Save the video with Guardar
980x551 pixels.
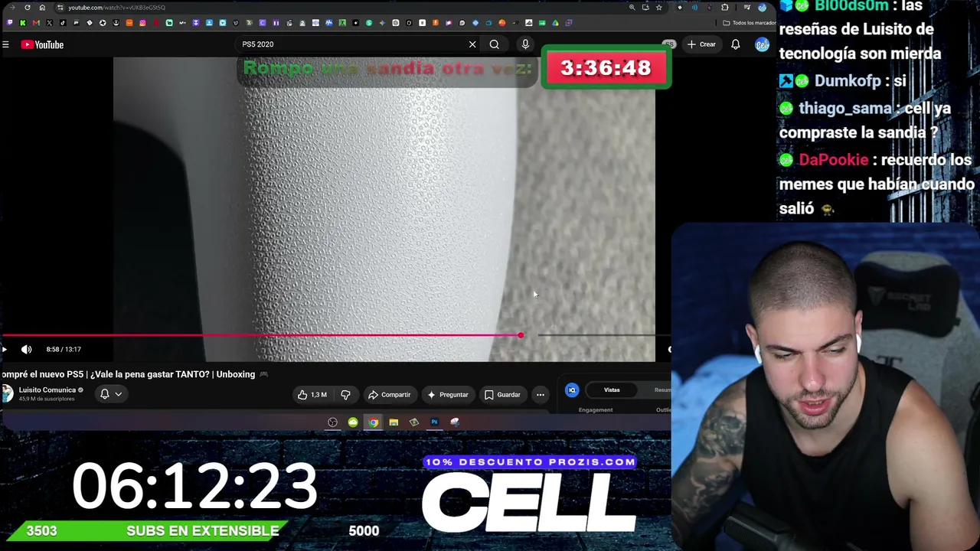pyautogui.click(x=502, y=395)
